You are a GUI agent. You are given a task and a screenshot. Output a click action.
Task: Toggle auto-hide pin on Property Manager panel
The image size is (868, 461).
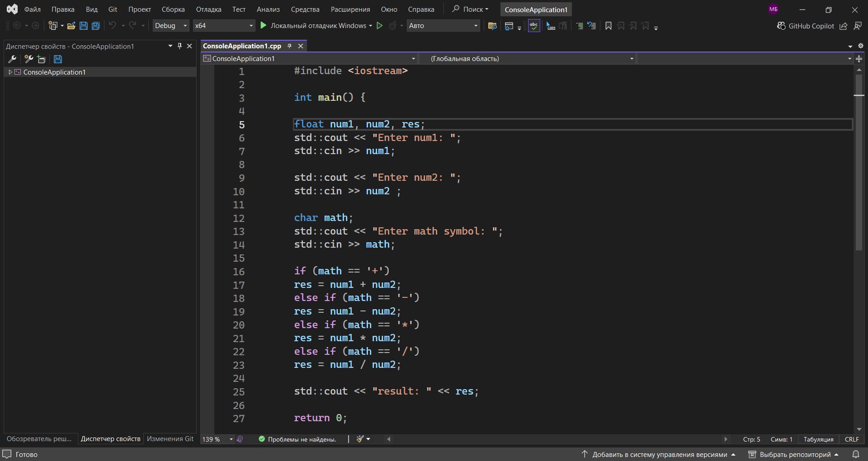point(179,46)
